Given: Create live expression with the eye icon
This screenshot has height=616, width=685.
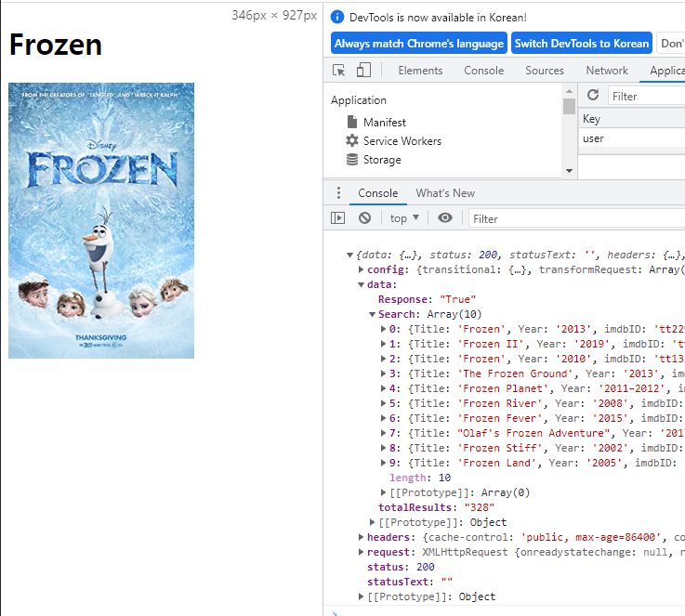Looking at the screenshot, I should 445,217.
